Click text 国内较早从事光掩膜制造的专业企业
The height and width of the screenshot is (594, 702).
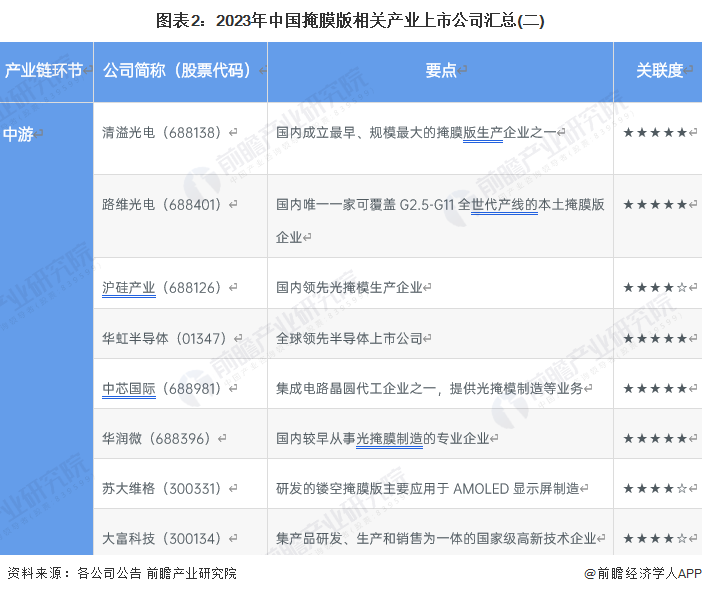coord(383,439)
